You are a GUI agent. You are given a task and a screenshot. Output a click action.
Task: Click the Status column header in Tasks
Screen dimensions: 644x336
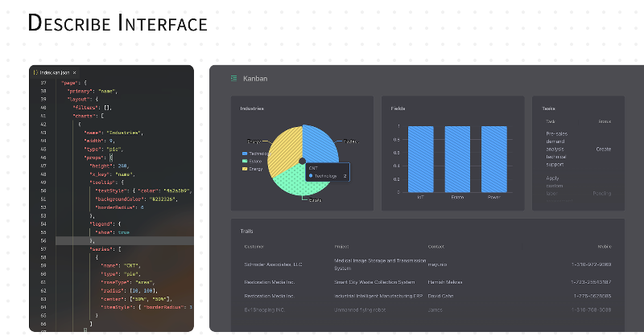[605, 121]
